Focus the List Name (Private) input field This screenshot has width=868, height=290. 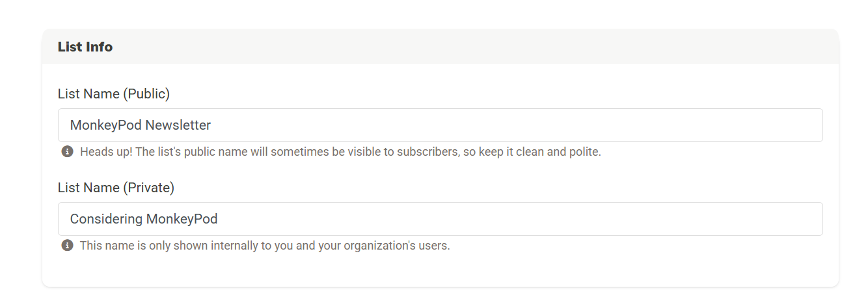coord(440,219)
